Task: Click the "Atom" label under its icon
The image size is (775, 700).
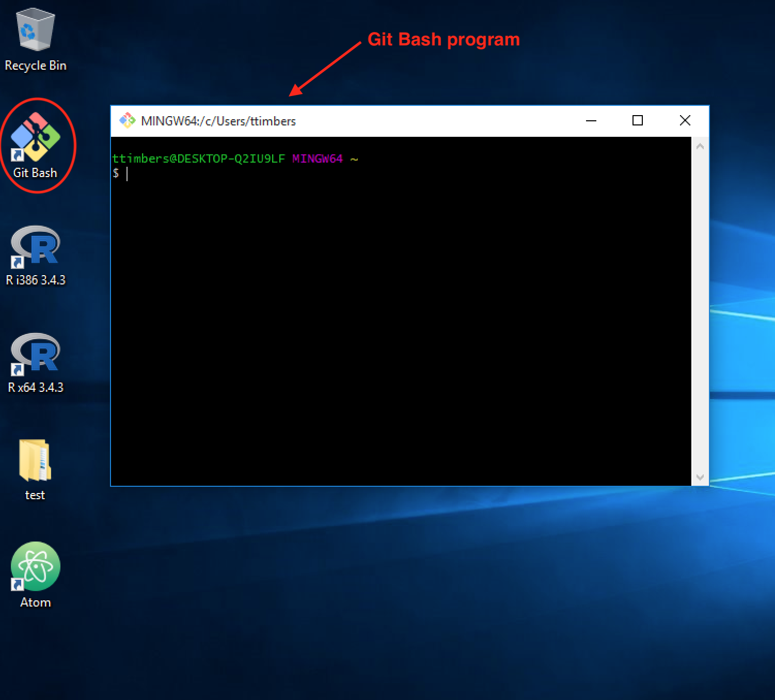Action: point(36,602)
